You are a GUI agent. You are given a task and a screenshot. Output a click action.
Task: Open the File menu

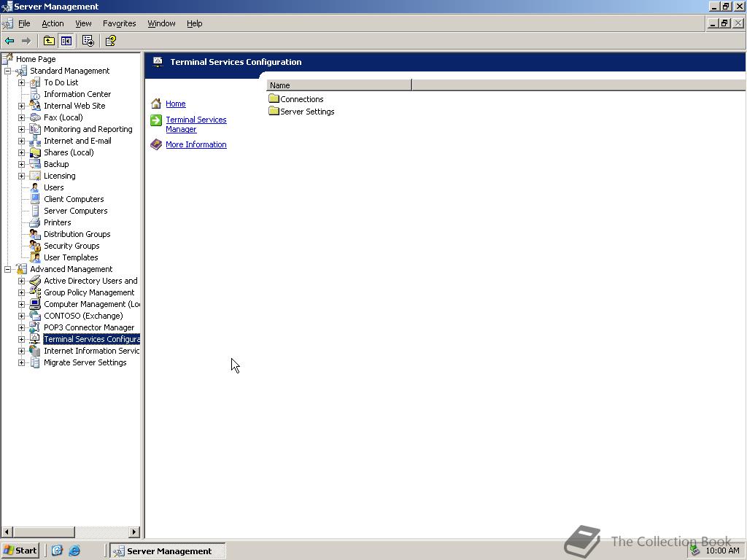click(24, 23)
